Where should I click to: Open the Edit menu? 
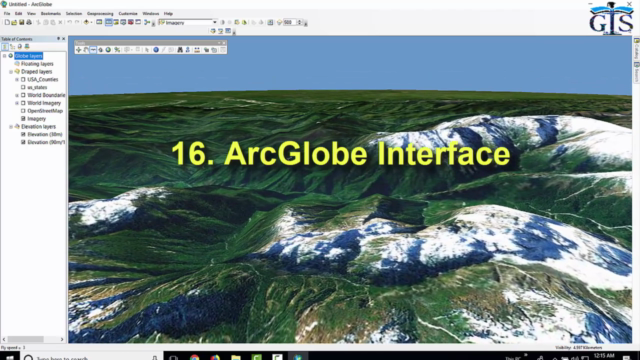18,13
